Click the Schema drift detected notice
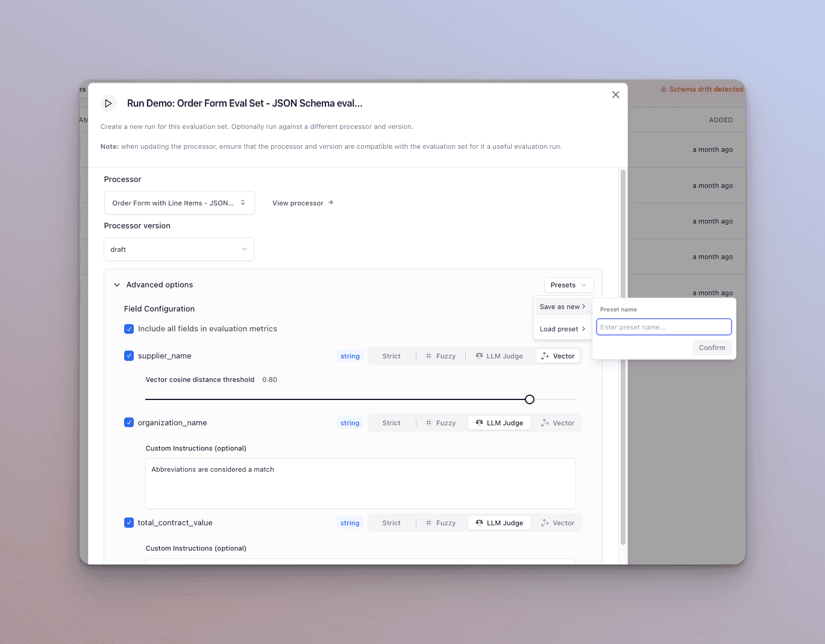 click(x=702, y=89)
